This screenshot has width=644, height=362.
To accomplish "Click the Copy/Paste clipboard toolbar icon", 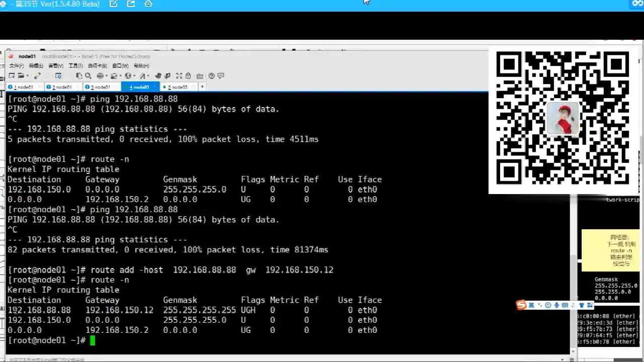I will tap(79, 76).
